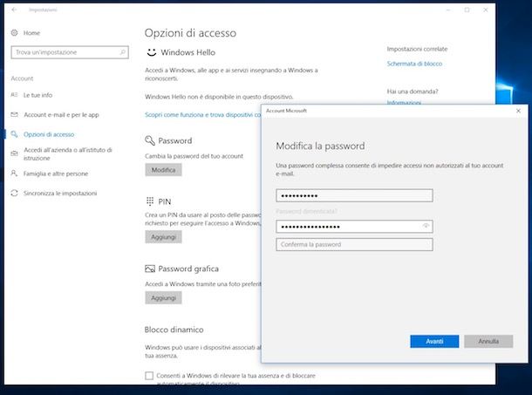532x395 pixels.
Task: Click the PIN keypad dots icon
Action: [150, 201]
